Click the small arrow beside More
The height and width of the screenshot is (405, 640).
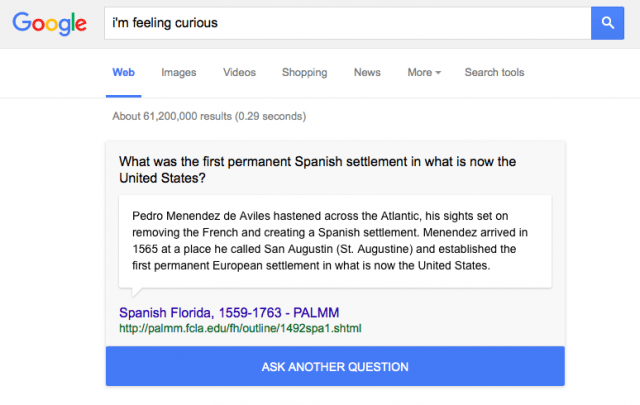pos(438,73)
